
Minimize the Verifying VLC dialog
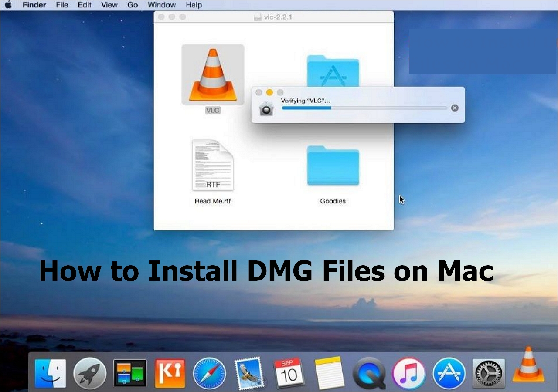pyautogui.click(x=269, y=92)
